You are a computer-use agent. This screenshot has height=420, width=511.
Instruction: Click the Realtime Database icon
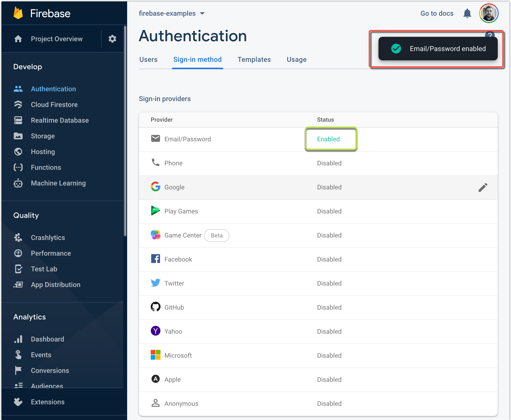point(18,120)
